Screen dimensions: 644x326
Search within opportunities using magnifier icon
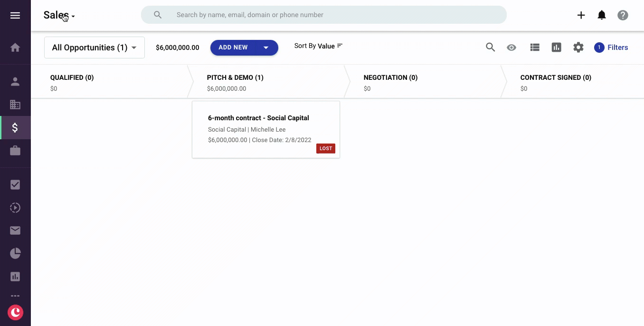(x=491, y=47)
